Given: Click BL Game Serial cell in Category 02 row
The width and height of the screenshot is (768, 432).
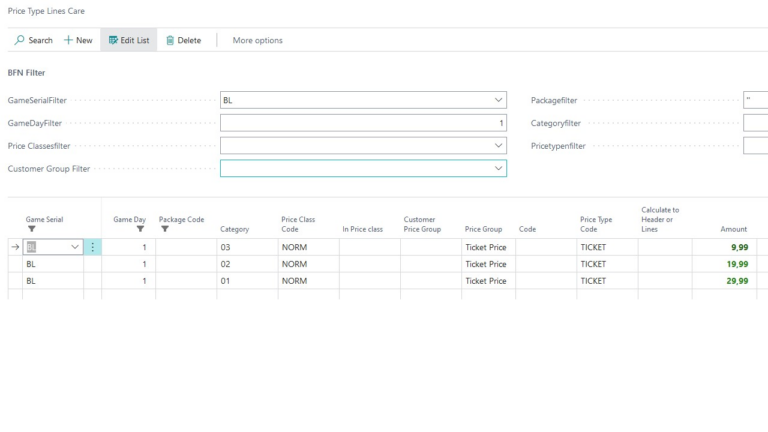Looking at the screenshot, I should tap(53, 264).
